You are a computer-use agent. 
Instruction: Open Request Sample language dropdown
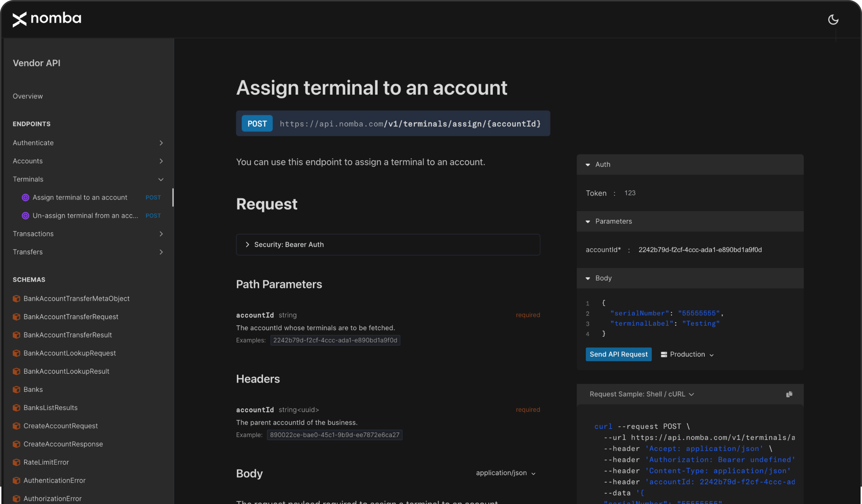tap(642, 394)
